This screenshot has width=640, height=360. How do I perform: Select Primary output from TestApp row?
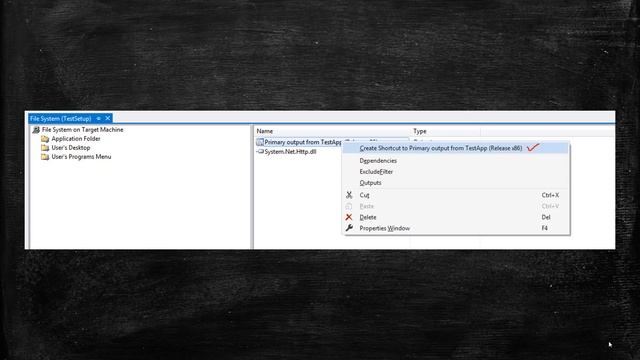click(x=302, y=142)
